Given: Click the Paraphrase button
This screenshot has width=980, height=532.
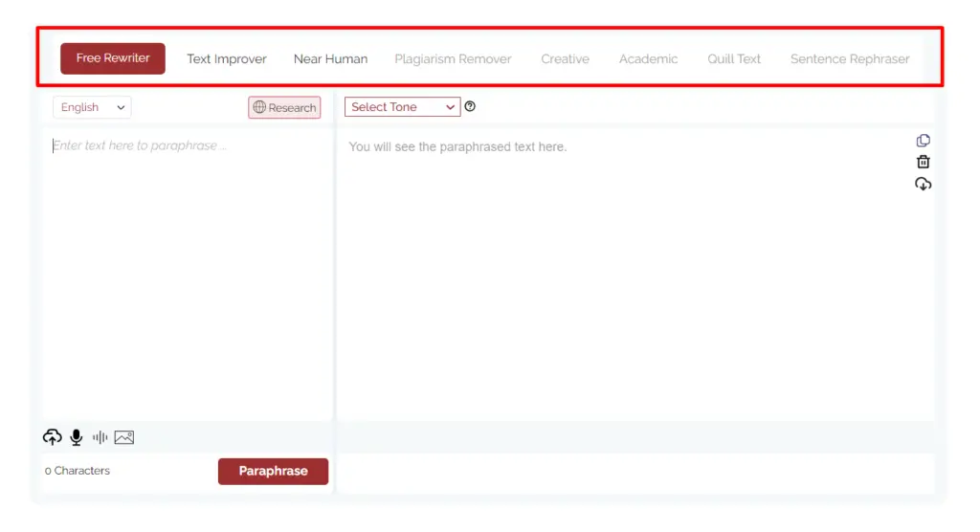Looking at the screenshot, I should [273, 472].
